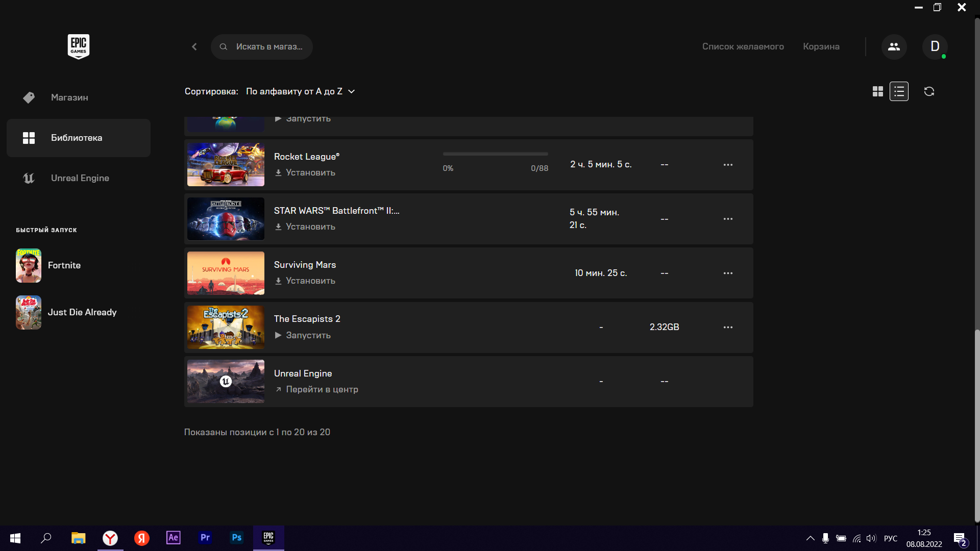980x551 pixels.
Task: Open Список желаемого wishlist
Action: (x=743, y=46)
